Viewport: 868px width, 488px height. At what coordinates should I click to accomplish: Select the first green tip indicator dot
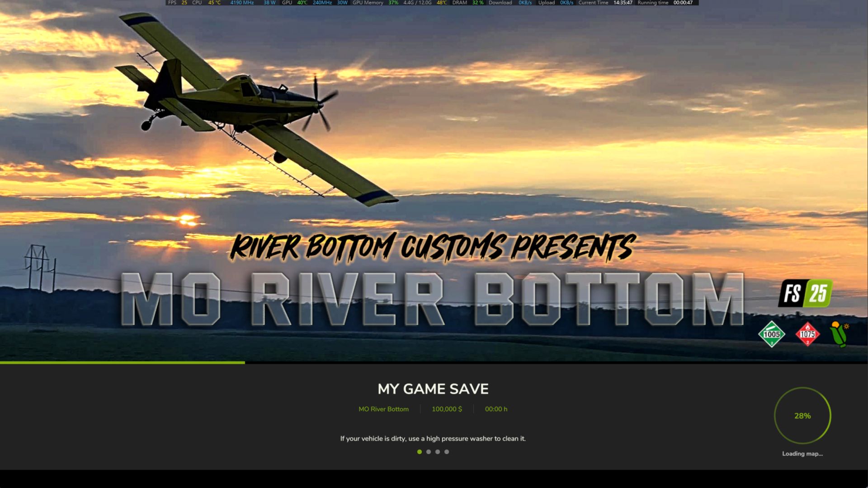tap(420, 452)
